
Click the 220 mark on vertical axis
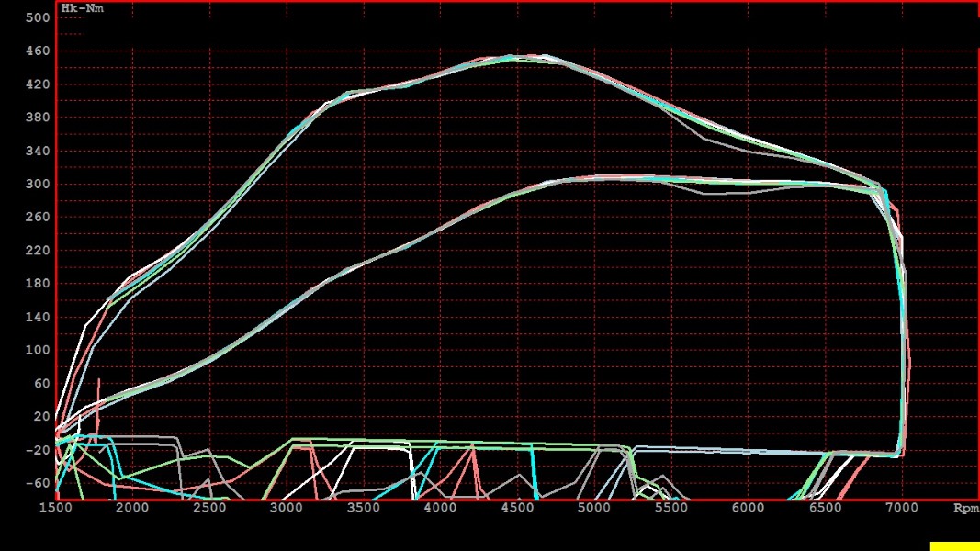[x=38, y=251]
